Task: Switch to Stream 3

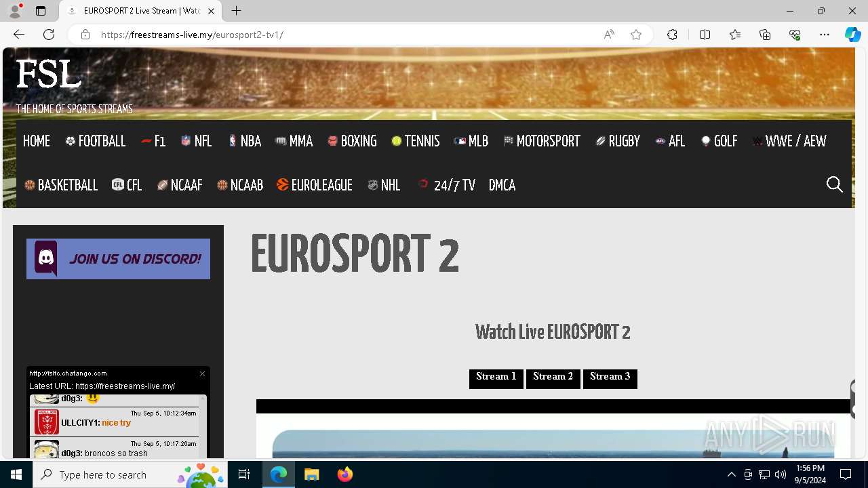Action: point(610,378)
